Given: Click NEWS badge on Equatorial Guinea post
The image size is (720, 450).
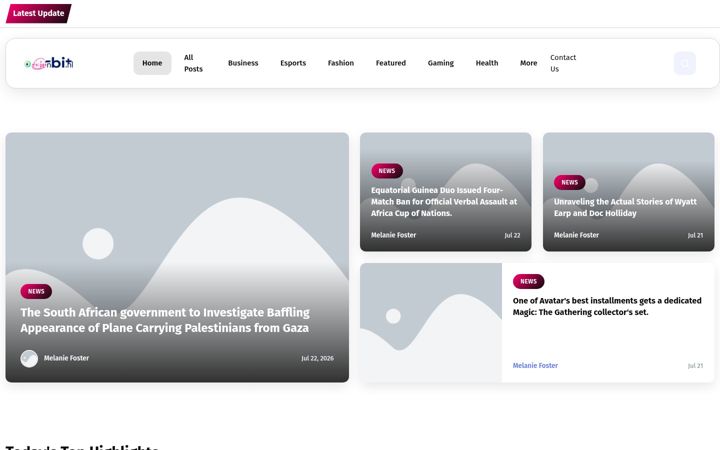Looking at the screenshot, I should [x=387, y=171].
